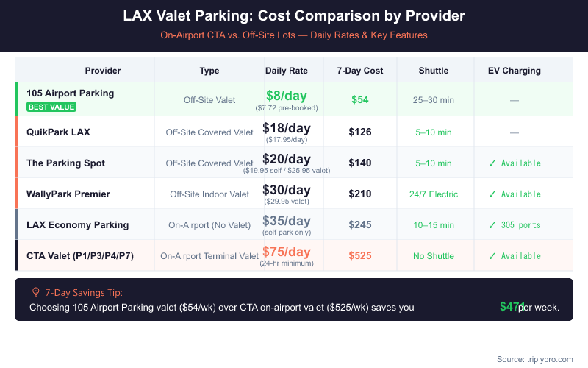Click the lightbulb savings tip icon
588x368 pixels.
[x=35, y=292]
